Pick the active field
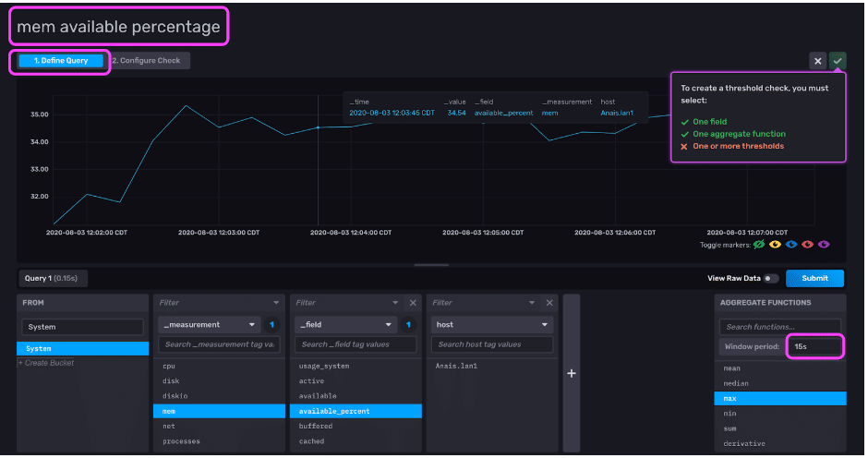 pyautogui.click(x=356, y=381)
